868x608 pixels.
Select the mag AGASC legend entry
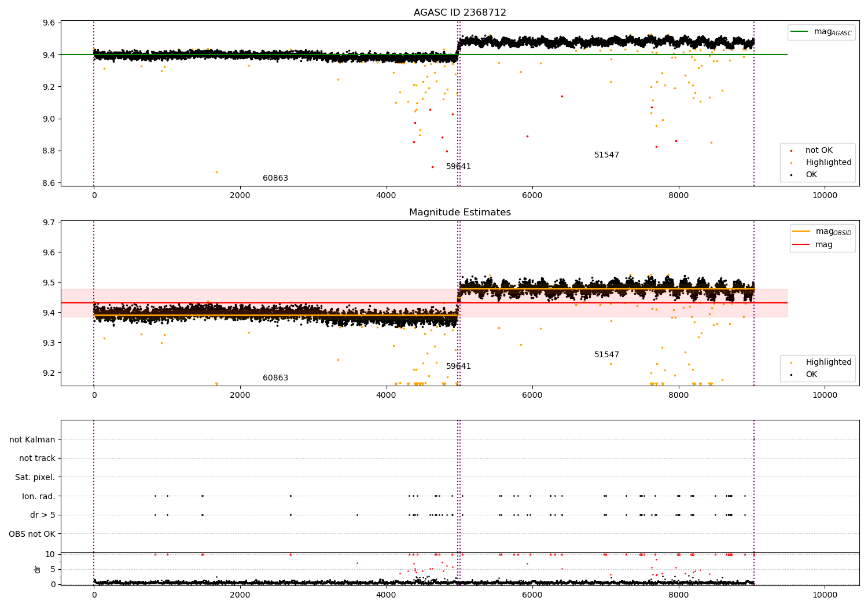[x=821, y=32]
